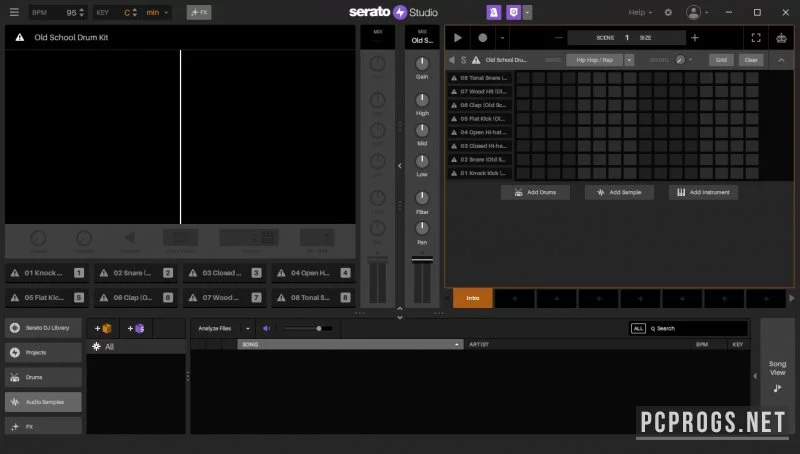The height and width of the screenshot is (454, 800).
Task: Decrease scene size with minus button
Action: tap(559, 38)
